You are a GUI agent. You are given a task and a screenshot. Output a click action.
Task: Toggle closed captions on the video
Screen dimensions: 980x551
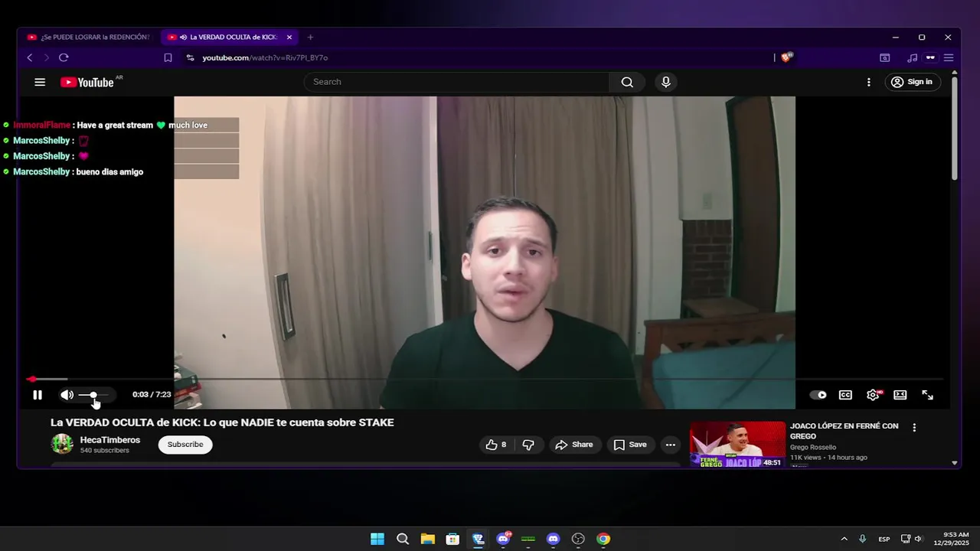point(845,395)
